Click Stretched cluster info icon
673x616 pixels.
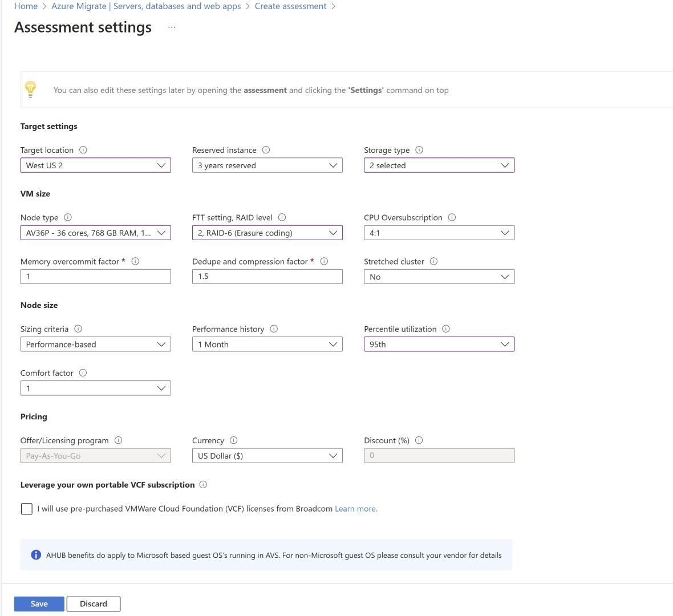(433, 261)
